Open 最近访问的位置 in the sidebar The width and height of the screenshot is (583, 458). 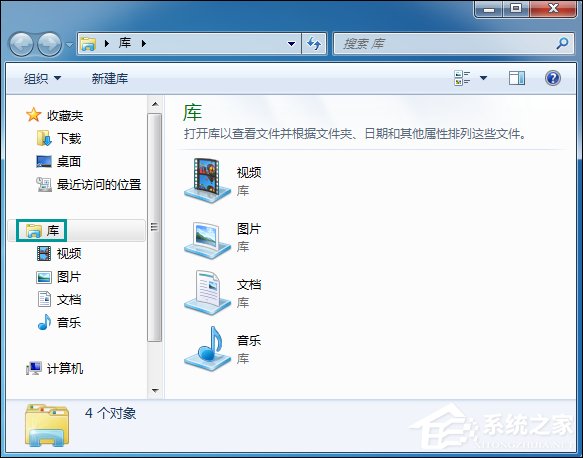point(99,184)
